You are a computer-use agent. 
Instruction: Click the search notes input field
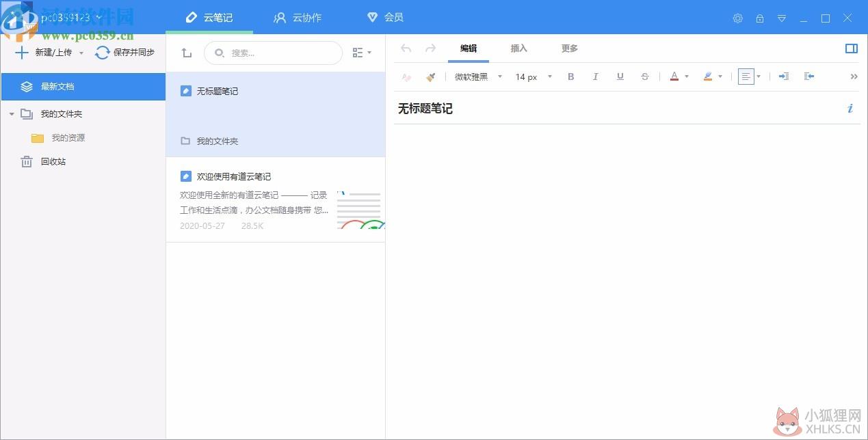273,53
